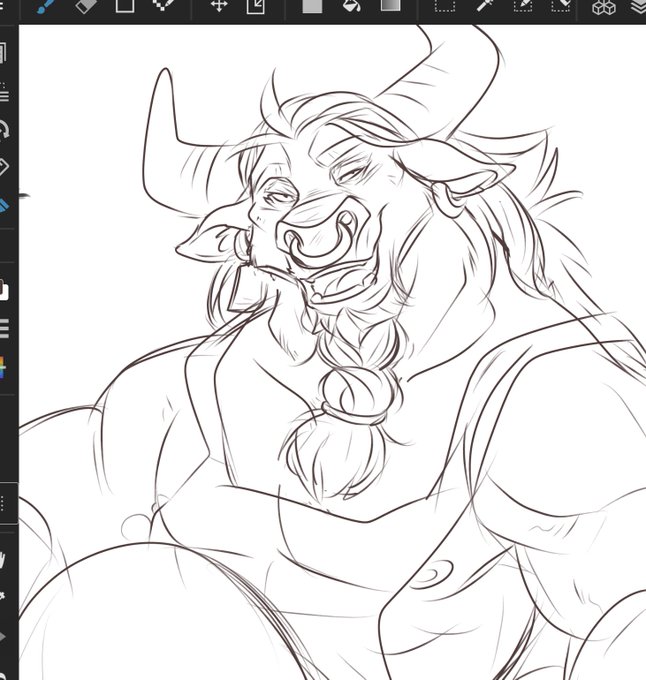The height and width of the screenshot is (680, 646).
Task: Select the Gradient tool
Action: (390, 5)
